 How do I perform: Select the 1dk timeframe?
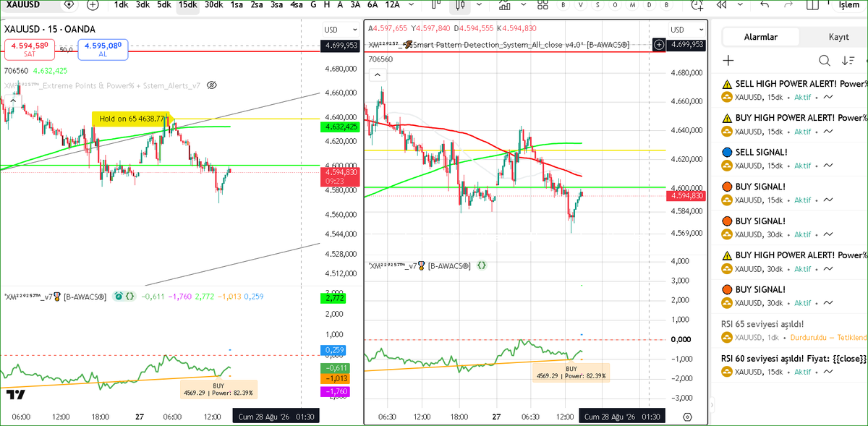pyautogui.click(x=121, y=4)
